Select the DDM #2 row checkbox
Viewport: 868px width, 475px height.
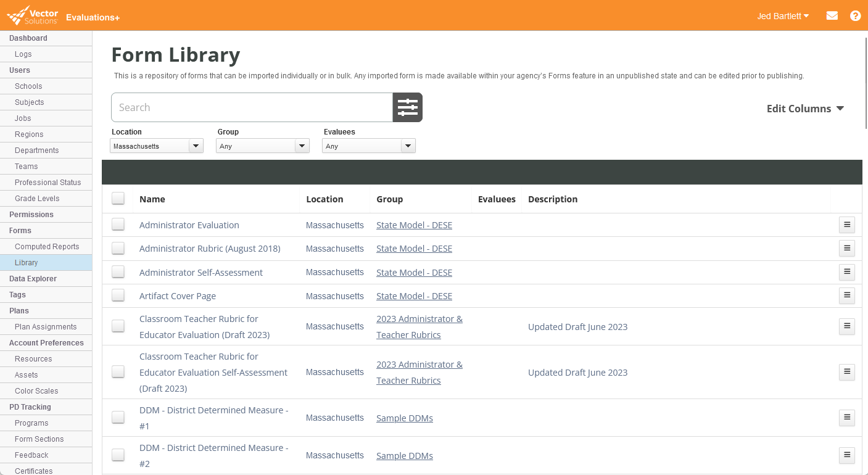point(118,455)
